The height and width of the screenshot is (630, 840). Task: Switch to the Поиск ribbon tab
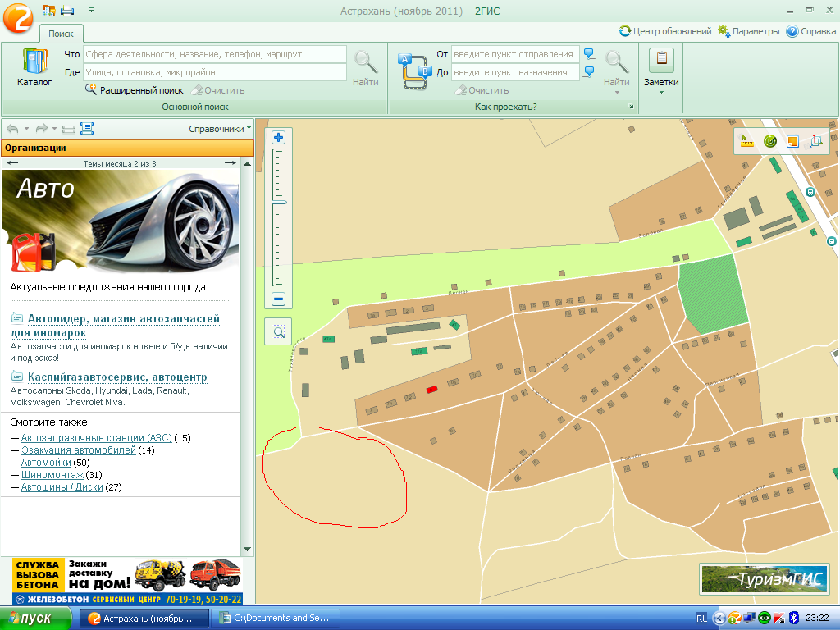coord(61,33)
